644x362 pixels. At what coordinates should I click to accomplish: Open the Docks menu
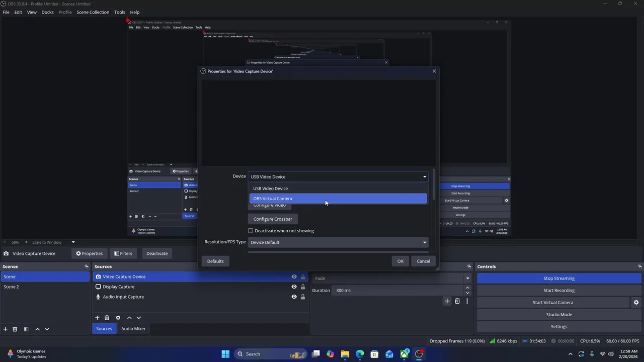(48, 12)
